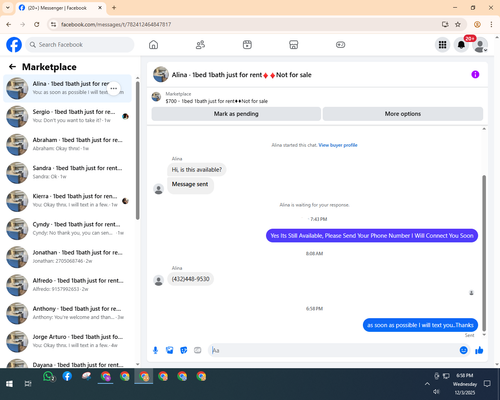500x400 pixels.
Task: Open the emoji picker icon
Action: point(463,350)
